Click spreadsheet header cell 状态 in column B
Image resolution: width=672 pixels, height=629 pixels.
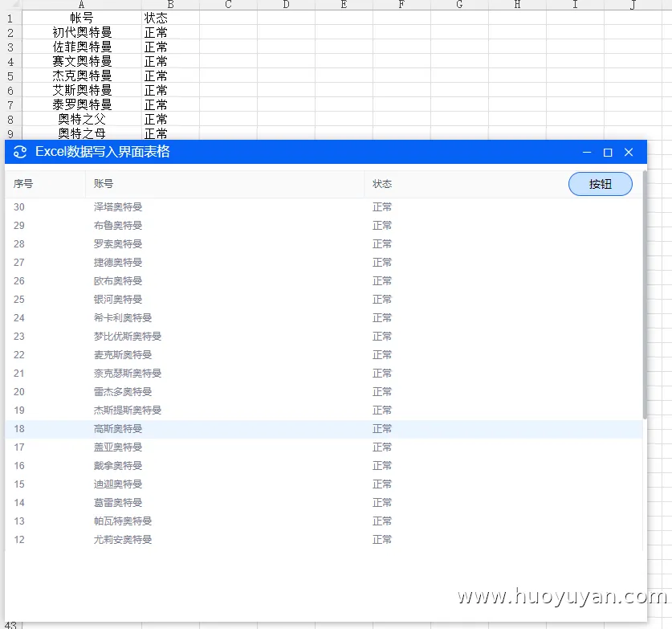pos(170,18)
